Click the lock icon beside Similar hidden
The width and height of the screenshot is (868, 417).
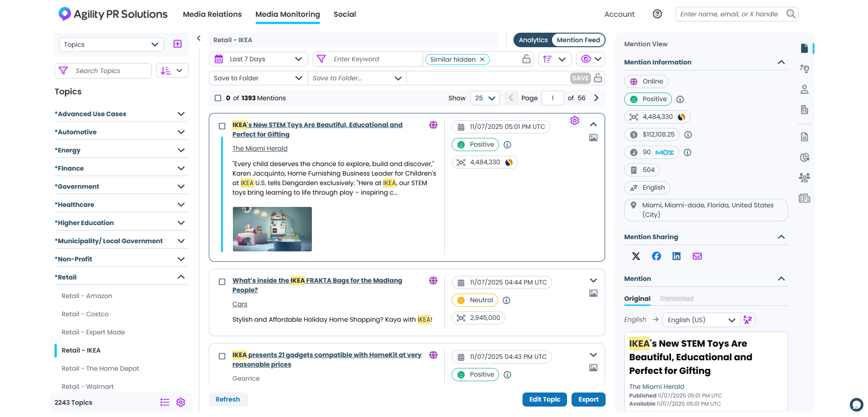click(x=526, y=59)
